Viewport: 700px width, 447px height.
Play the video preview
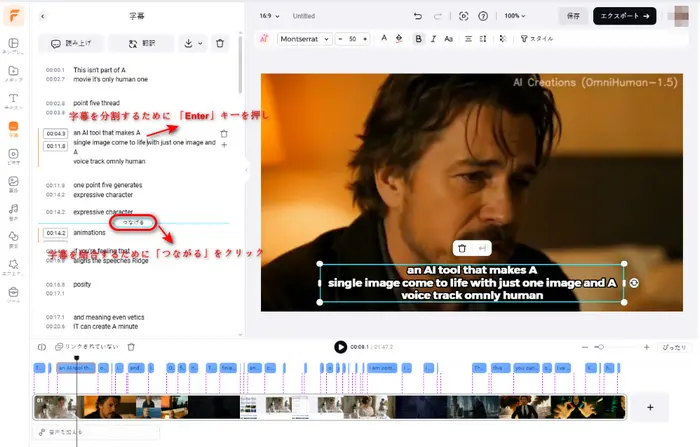click(x=341, y=347)
